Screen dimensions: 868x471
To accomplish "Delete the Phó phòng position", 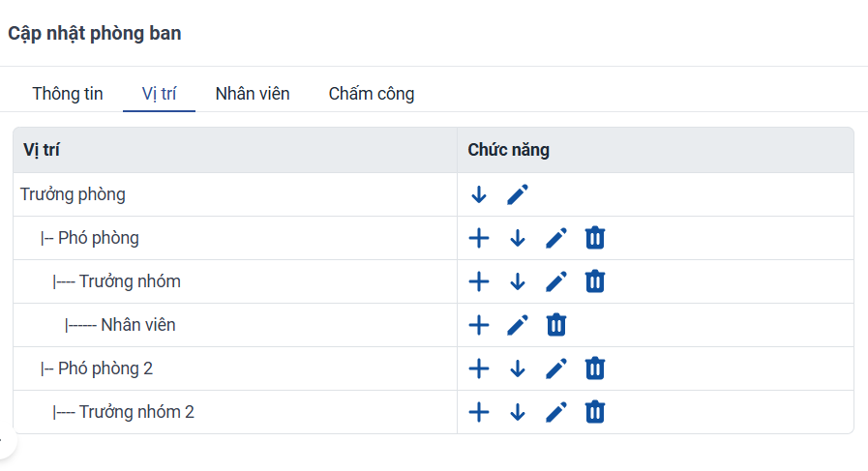I will 595,238.
